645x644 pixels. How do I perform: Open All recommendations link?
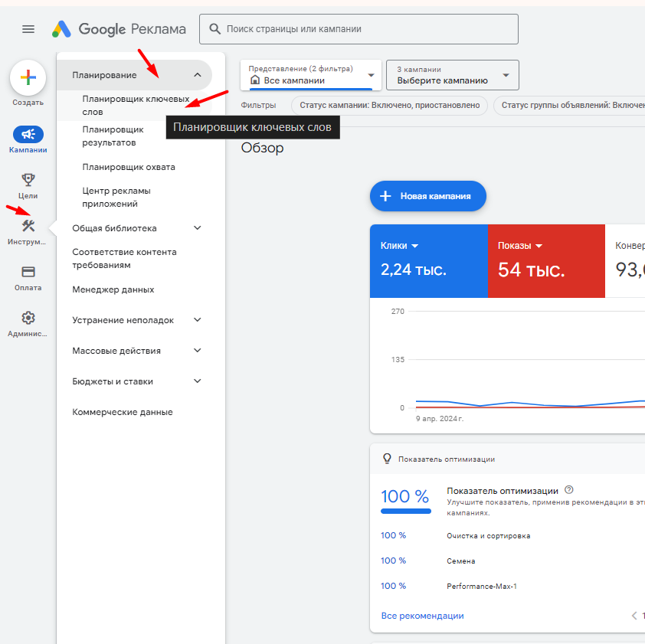click(422, 616)
